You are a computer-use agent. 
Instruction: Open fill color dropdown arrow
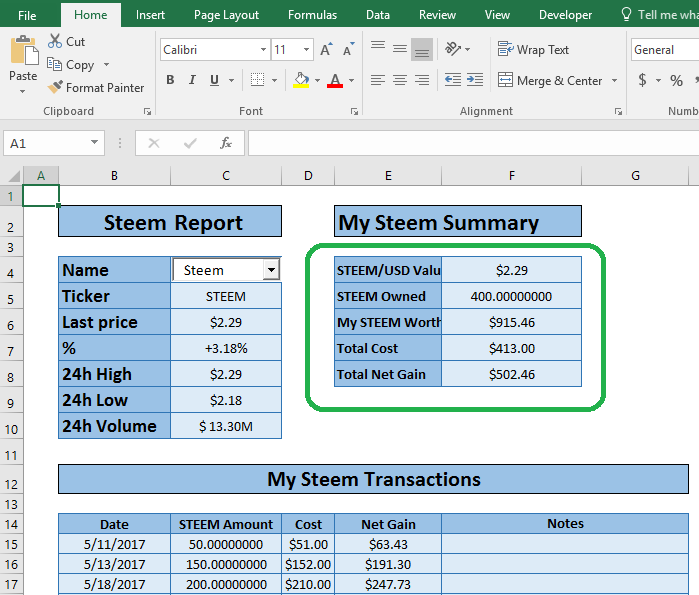(317, 81)
